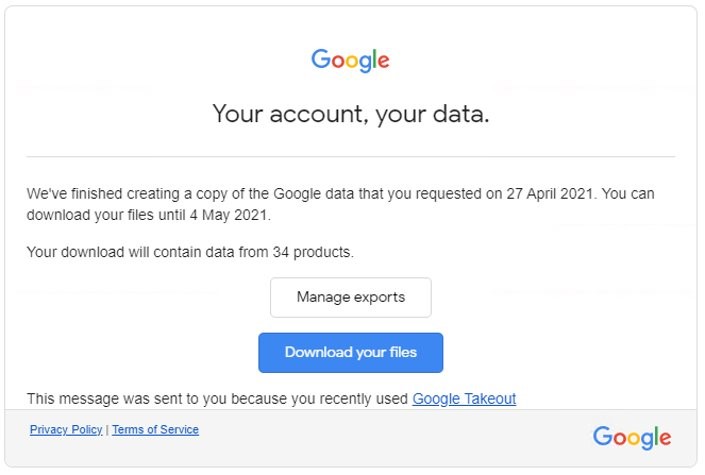Open the Google Takeout link
705x475 pixels.
[464, 398]
